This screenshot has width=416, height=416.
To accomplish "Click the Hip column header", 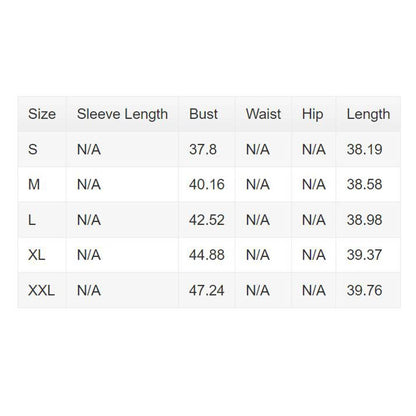I will pyautogui.click(x=313, y=114).
